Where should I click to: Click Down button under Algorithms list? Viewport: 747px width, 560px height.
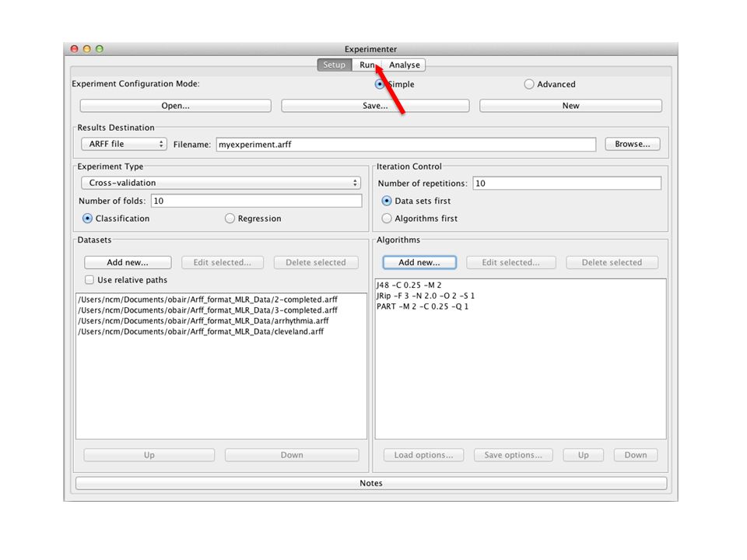coord(636,455)
